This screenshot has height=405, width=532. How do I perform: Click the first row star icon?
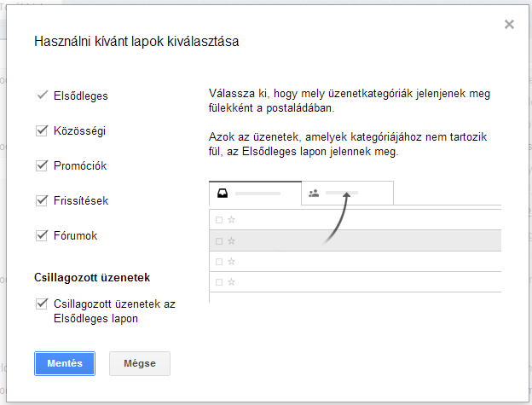[231, 220]
